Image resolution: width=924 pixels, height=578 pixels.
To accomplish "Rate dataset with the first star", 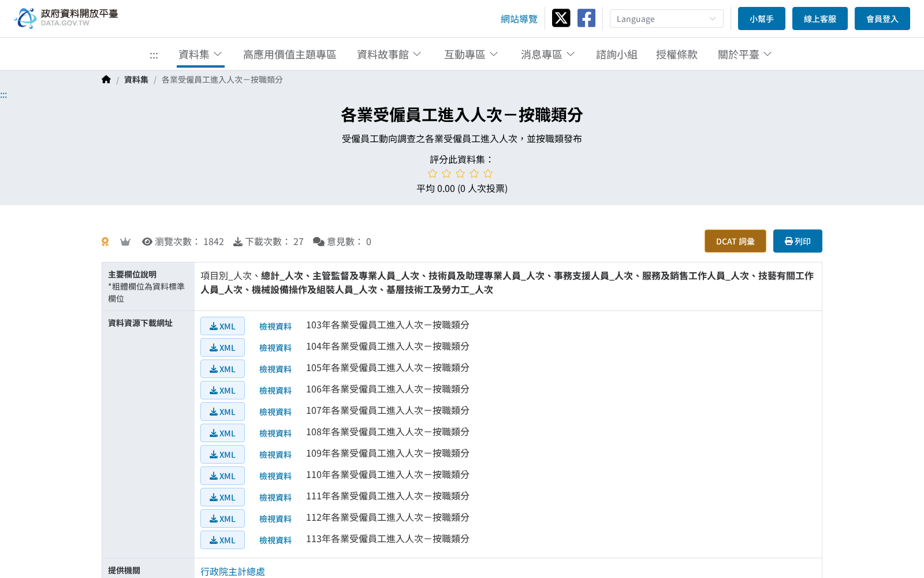I will click(433, 173).
